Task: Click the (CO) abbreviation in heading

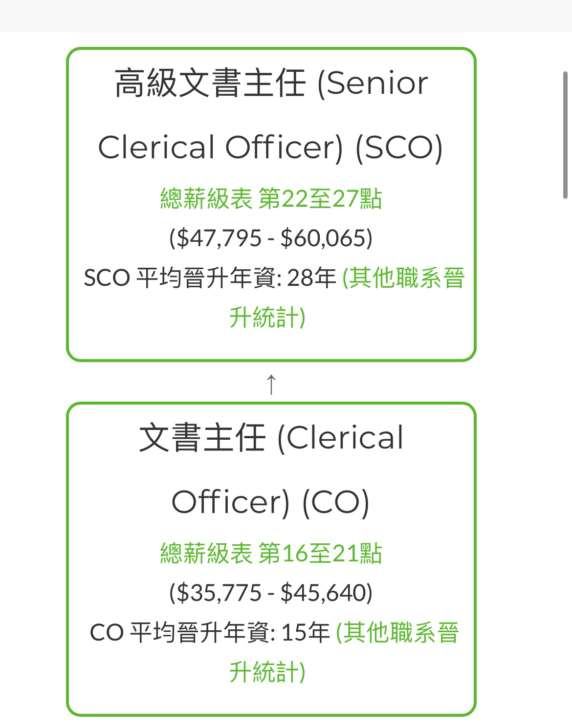Action: (335, 502)
